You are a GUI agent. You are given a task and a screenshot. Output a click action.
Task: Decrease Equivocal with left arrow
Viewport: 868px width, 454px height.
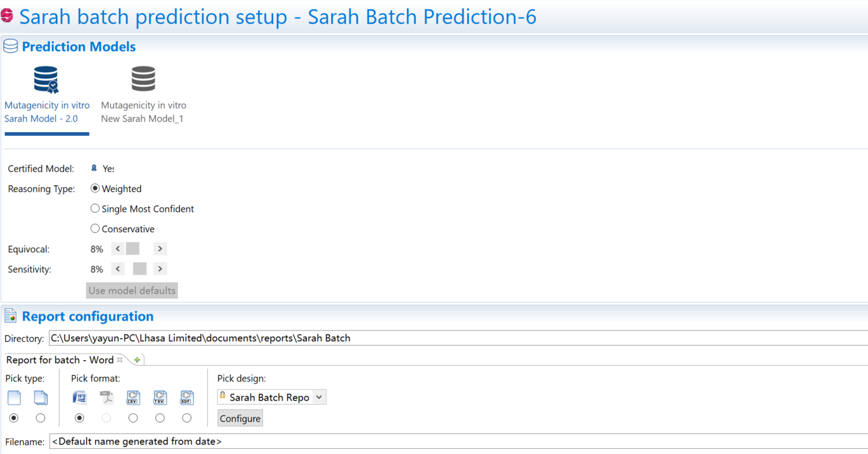pos(118,249)
